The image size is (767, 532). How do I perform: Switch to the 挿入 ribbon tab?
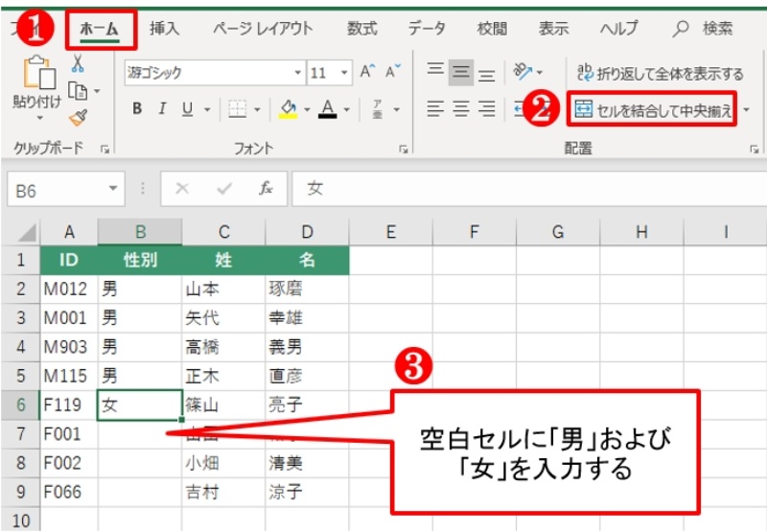pos(164,29)
